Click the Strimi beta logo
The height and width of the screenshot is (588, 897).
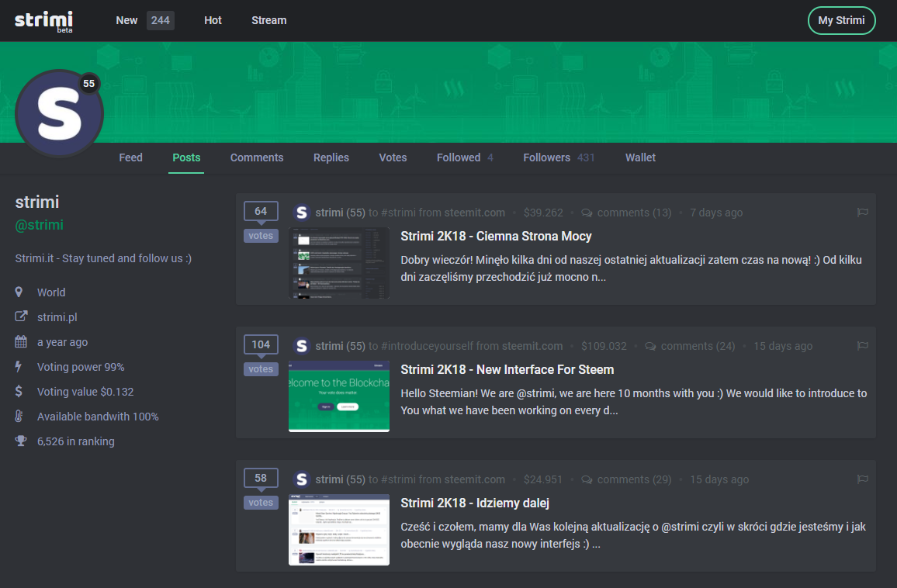[44, 21]
